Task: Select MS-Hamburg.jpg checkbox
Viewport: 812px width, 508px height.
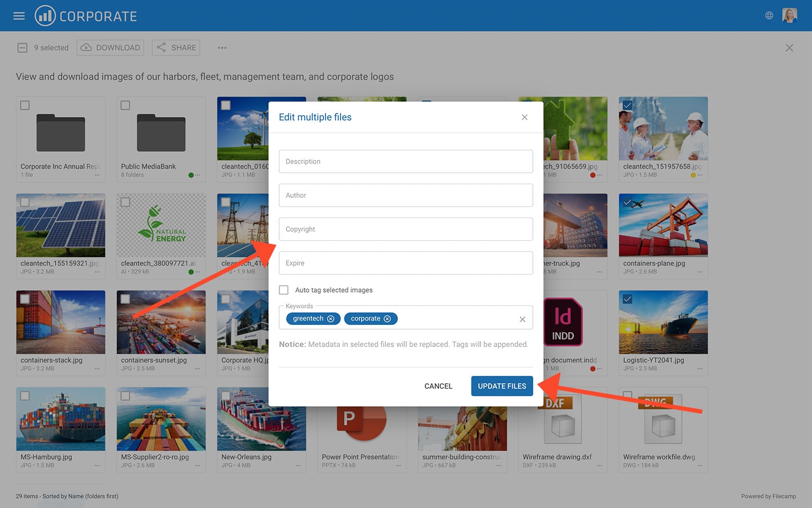Action: click(x=25, y=396)
